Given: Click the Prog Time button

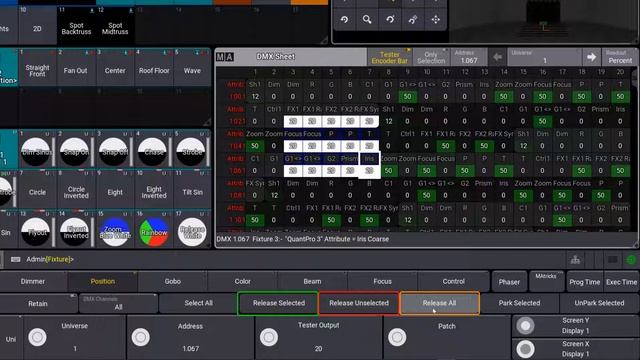Looking at the screenshot, I should pos(584,282).
